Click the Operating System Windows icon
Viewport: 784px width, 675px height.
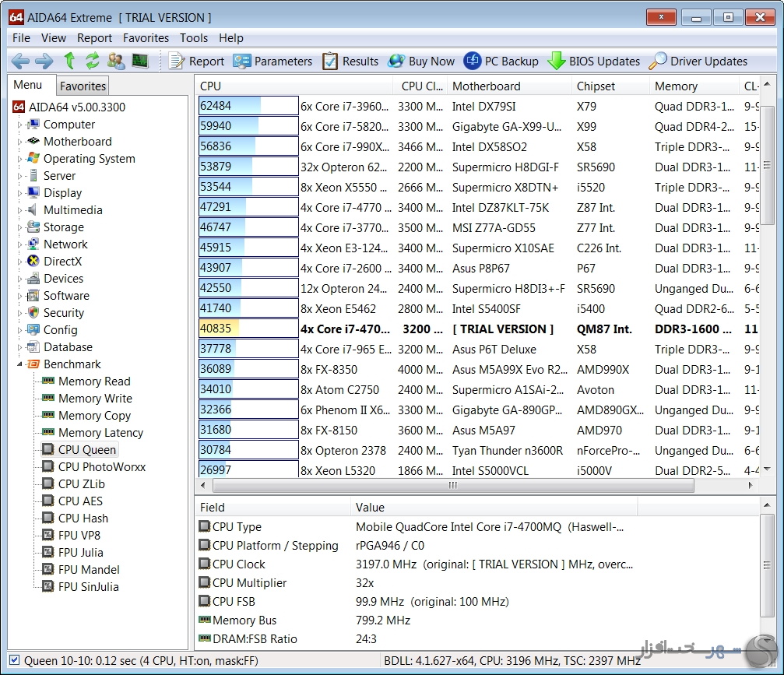pos(33,158)
